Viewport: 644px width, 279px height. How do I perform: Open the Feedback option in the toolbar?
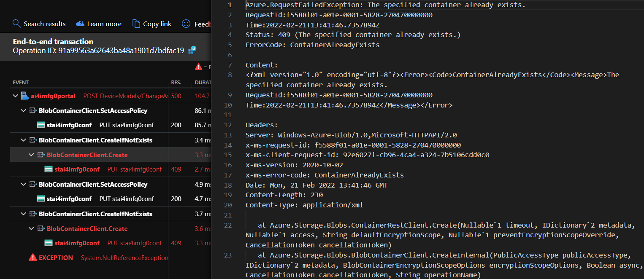click(x=197, y=24)
